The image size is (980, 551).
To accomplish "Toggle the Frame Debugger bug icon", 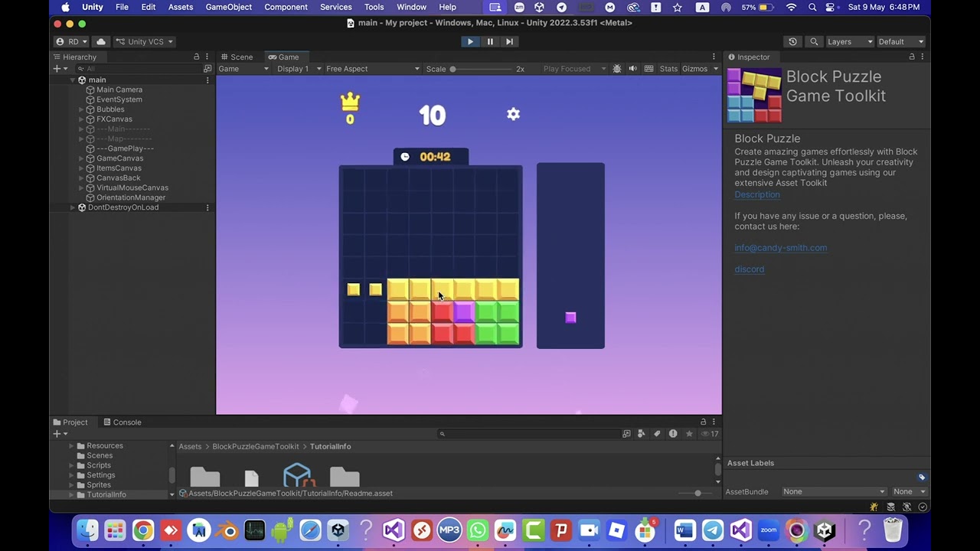I will coord(617,69).
